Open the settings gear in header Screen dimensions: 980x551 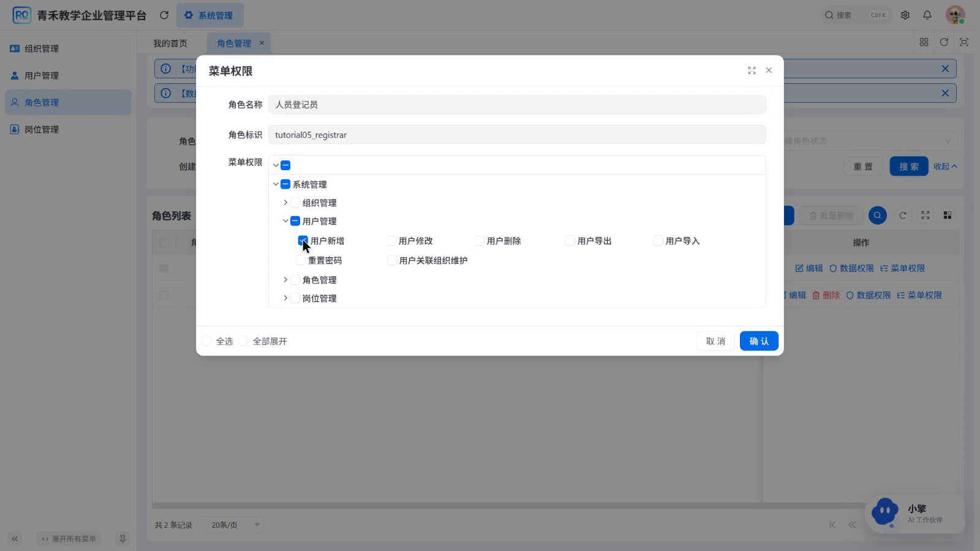click(905, 15)
